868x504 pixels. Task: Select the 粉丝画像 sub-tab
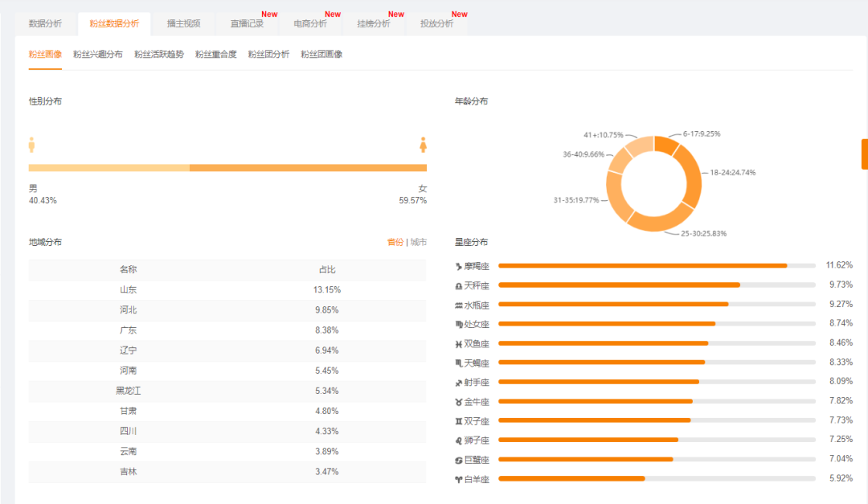click(x=45, y=55)
